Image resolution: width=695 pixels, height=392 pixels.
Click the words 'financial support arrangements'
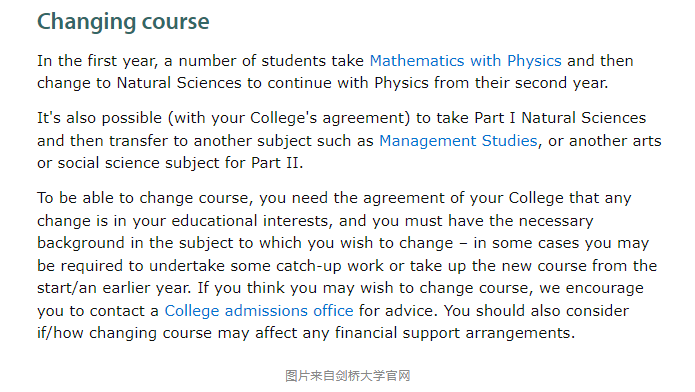coord(453,333)
